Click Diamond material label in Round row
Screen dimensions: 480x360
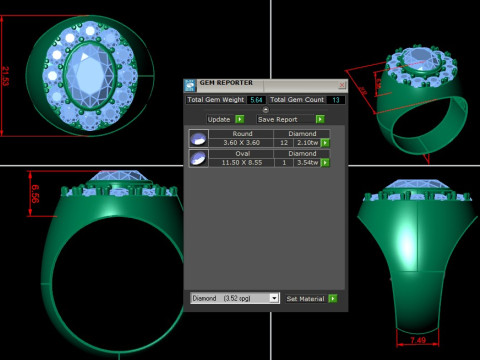coord(302,134)
